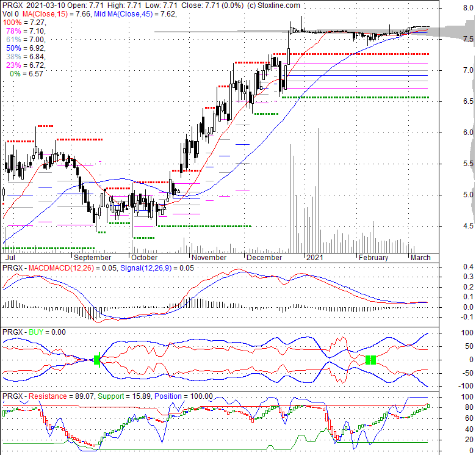
Task: Click the 'Support = 15.89' label
Action: tap(124, 396)
